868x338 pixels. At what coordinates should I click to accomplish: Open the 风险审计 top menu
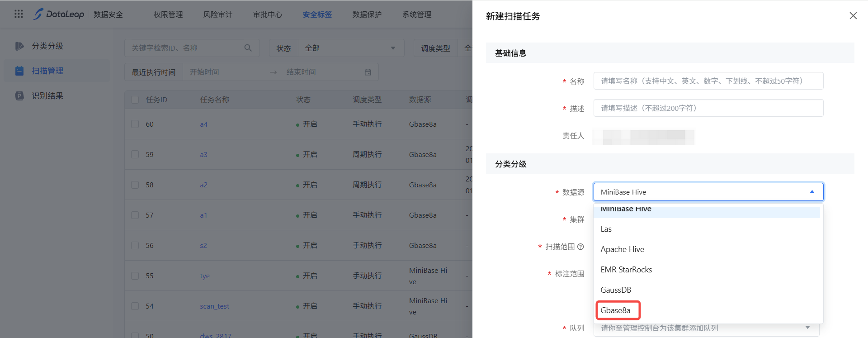[218, 14]
